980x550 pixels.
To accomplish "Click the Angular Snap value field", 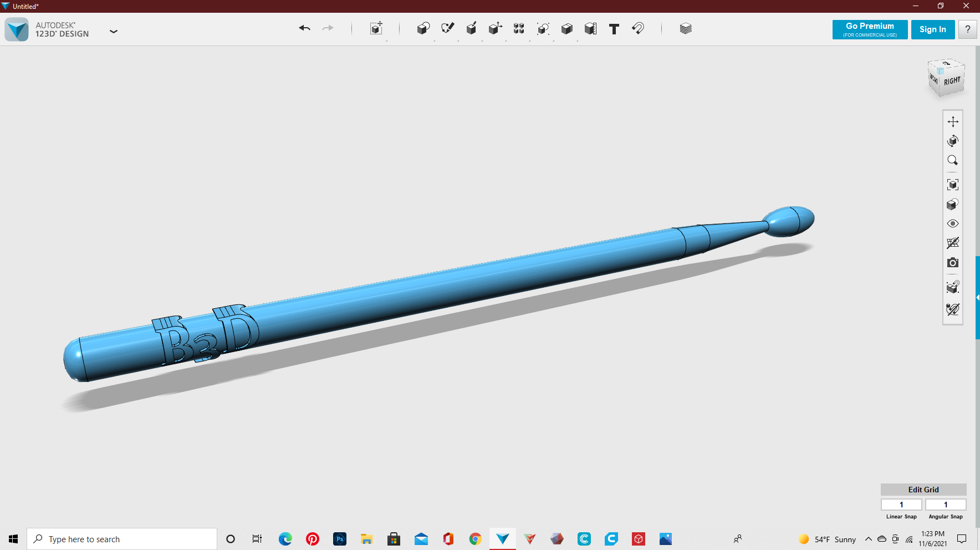I will [x=946, y=505].
